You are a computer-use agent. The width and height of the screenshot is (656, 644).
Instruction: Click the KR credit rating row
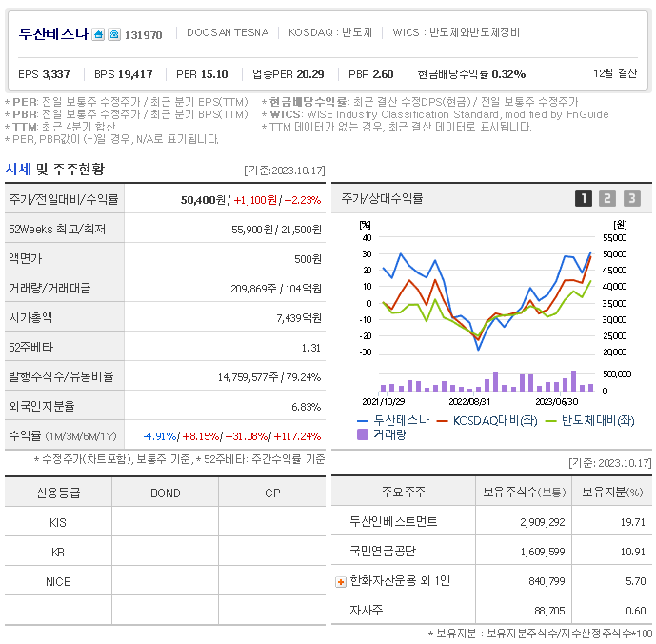click(166, 552)
